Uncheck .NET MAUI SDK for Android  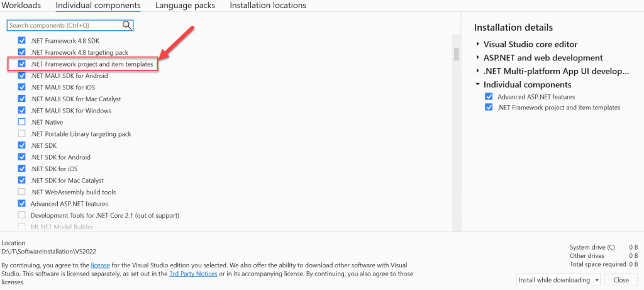point(22,75)
